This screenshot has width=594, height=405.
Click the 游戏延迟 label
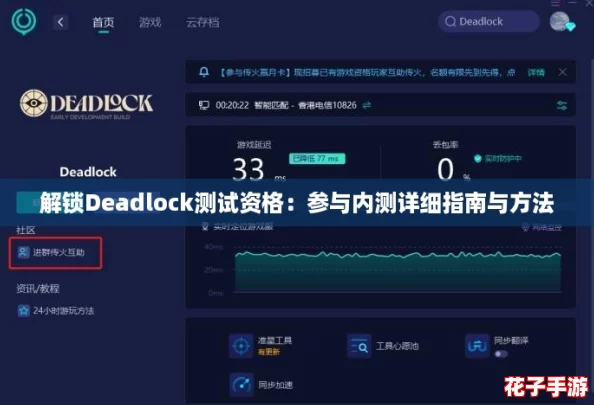click(254, 144)
